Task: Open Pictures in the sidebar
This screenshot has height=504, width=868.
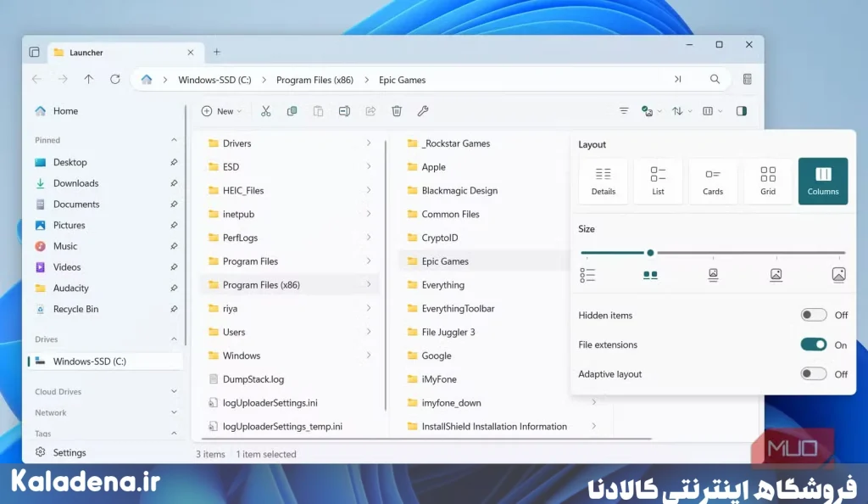Action: [105, 226]
